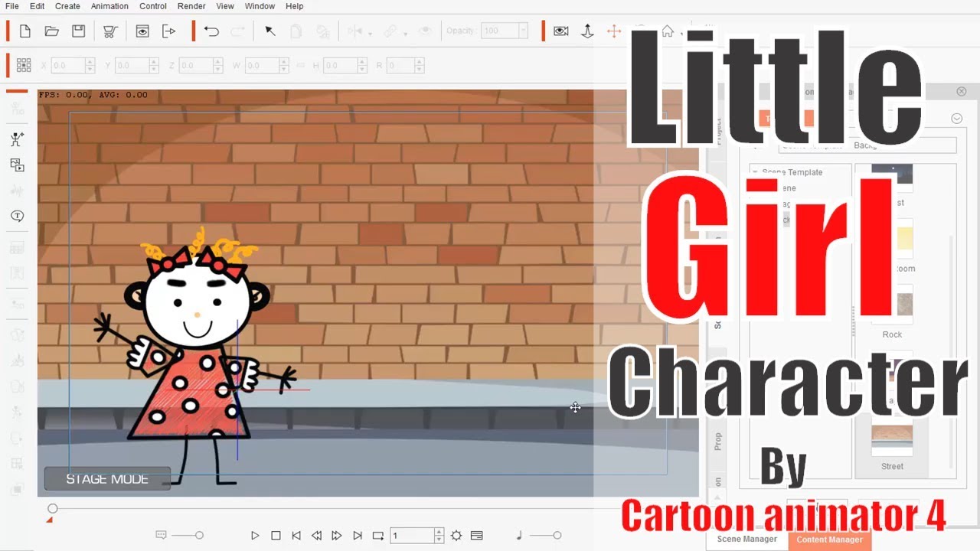
Task: Click the Stage Mode badge
Action: 107,479
